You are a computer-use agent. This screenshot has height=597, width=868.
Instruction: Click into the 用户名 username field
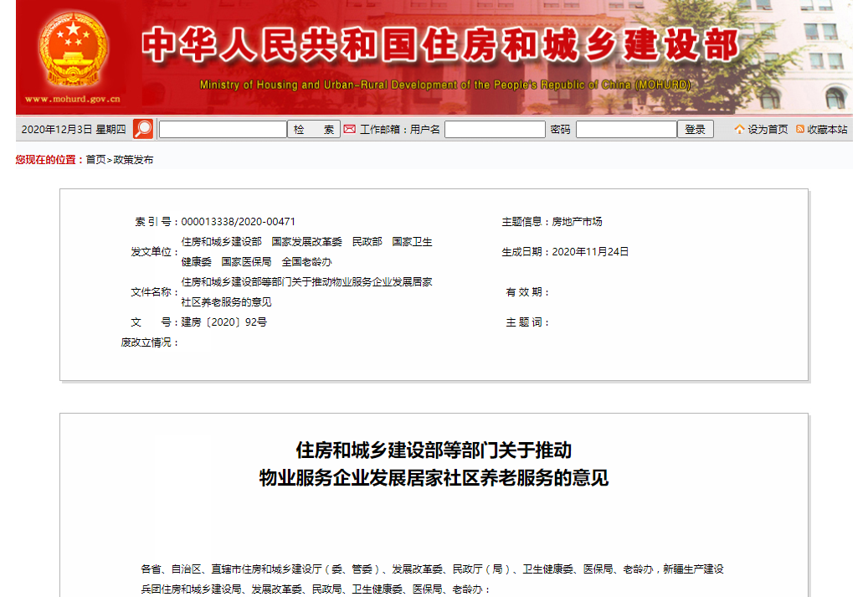point(495,130)
